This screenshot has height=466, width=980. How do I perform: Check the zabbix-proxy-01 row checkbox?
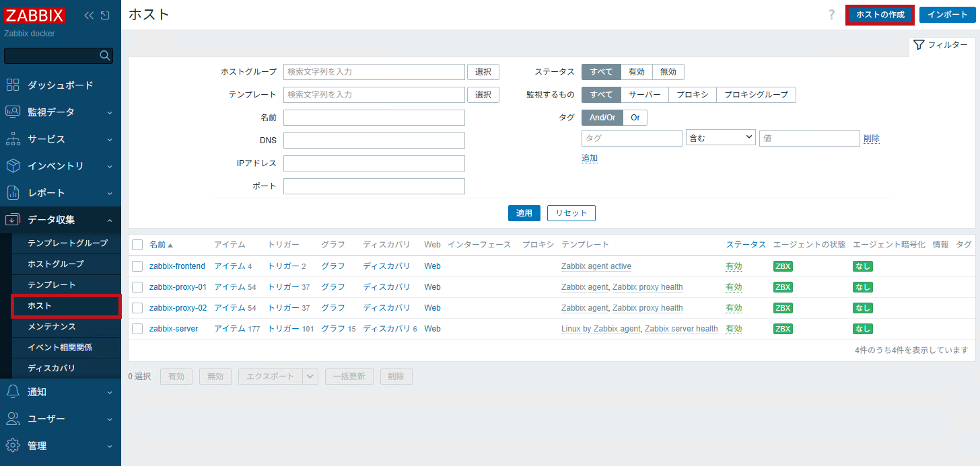click(x=137, y=287)
